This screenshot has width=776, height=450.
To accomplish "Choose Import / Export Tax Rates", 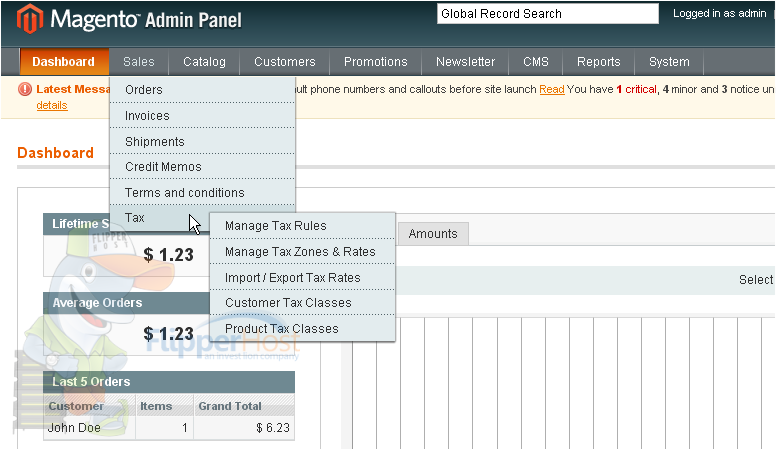I will [302, 278].
